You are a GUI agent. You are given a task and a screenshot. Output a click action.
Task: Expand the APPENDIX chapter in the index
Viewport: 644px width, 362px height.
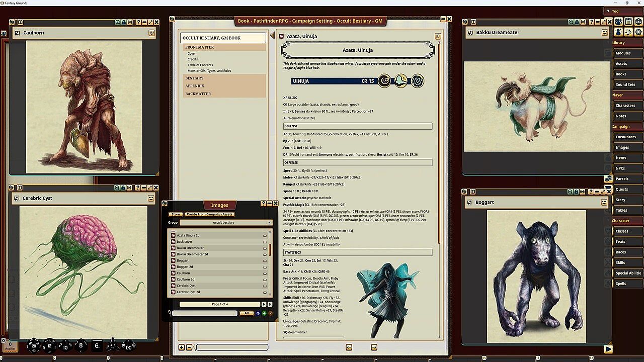(x=224, y=86)
